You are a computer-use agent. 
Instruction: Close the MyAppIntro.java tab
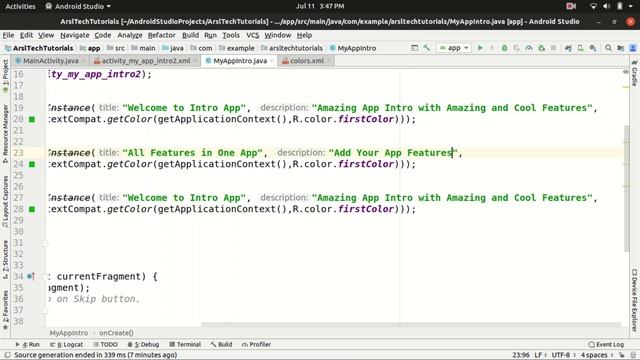[272, 61]
